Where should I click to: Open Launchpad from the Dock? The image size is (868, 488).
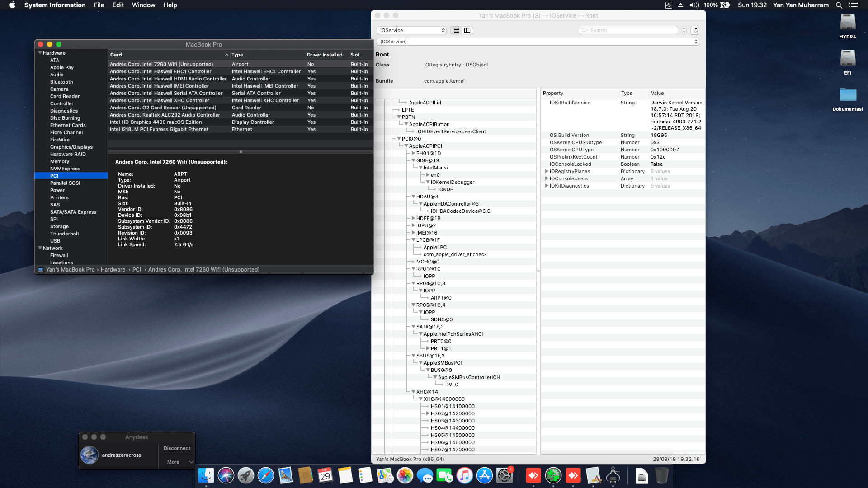click(245, 476)
